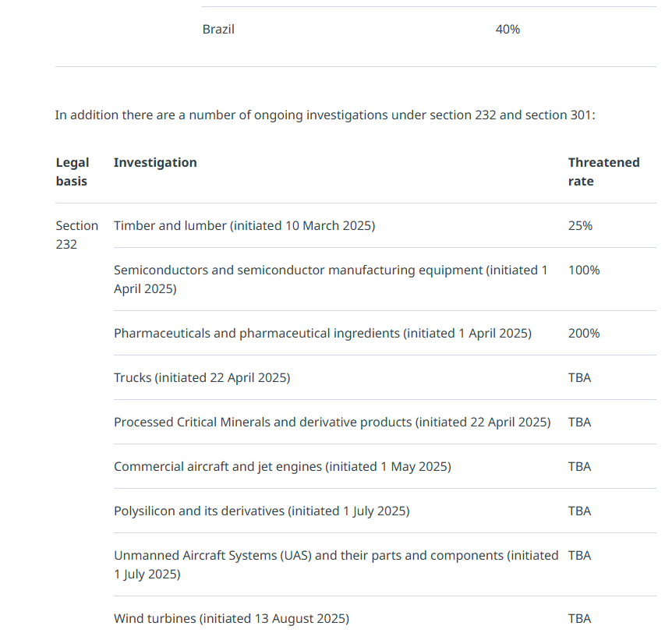Click the 100% threatened rate value

click(x=584, y=270)
